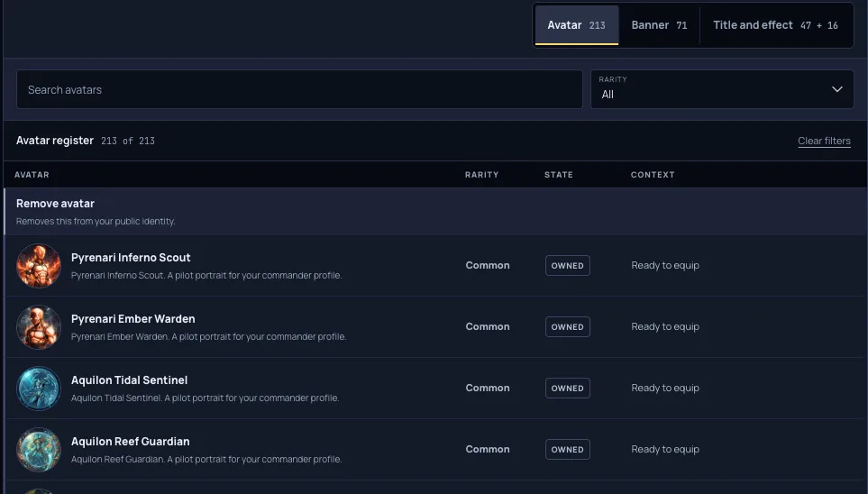Click the AVATAR column header

(x=32, y=175)
